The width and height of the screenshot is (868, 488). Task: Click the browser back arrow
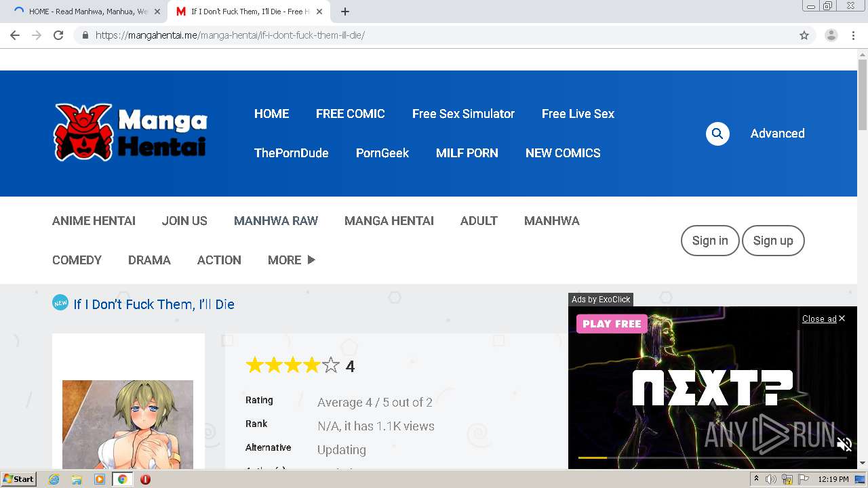pos(15,35)
